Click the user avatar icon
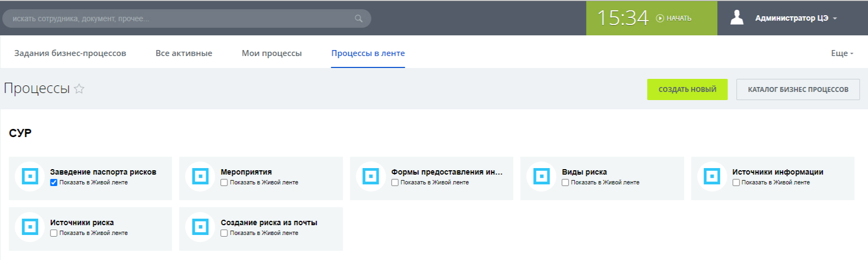 tap(737, 18)
